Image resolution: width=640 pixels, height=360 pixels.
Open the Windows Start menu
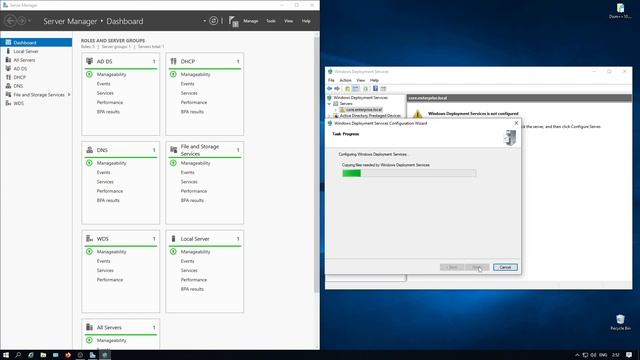pyautogui.click(x=6, y=355)
